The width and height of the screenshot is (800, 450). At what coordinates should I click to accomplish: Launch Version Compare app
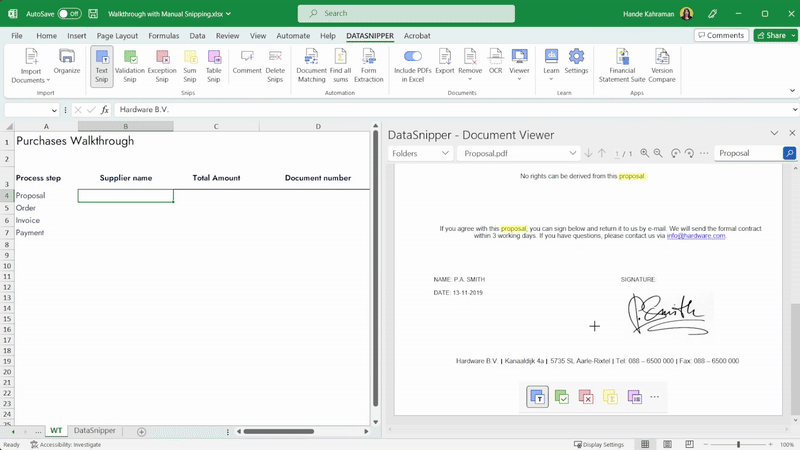coord(662,65)
